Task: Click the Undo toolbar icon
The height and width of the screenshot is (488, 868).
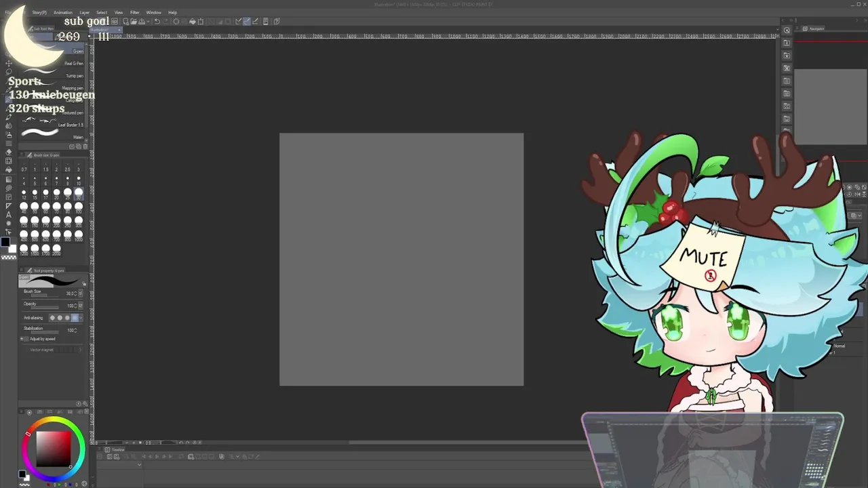Action: coord(157,22)
